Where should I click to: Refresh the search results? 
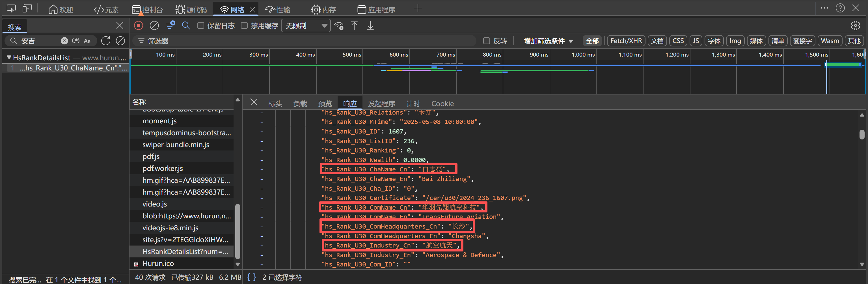pyautogui.click(x=106, y=41)
